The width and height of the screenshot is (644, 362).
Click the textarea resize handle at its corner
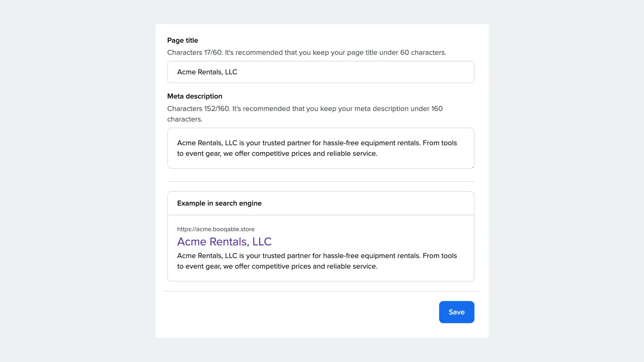click(473, 167)
